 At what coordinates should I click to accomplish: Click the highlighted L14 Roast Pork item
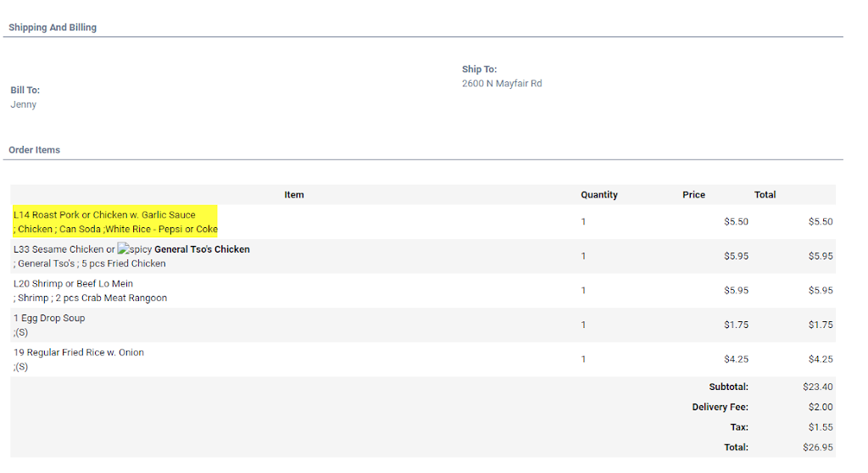(x=105, y=215)
